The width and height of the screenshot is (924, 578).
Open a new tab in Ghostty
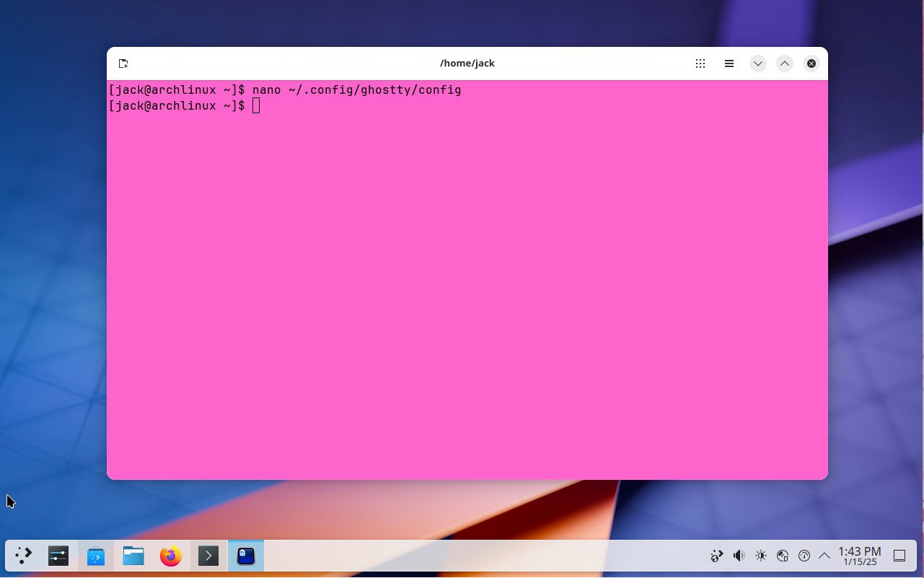point(123,64)
